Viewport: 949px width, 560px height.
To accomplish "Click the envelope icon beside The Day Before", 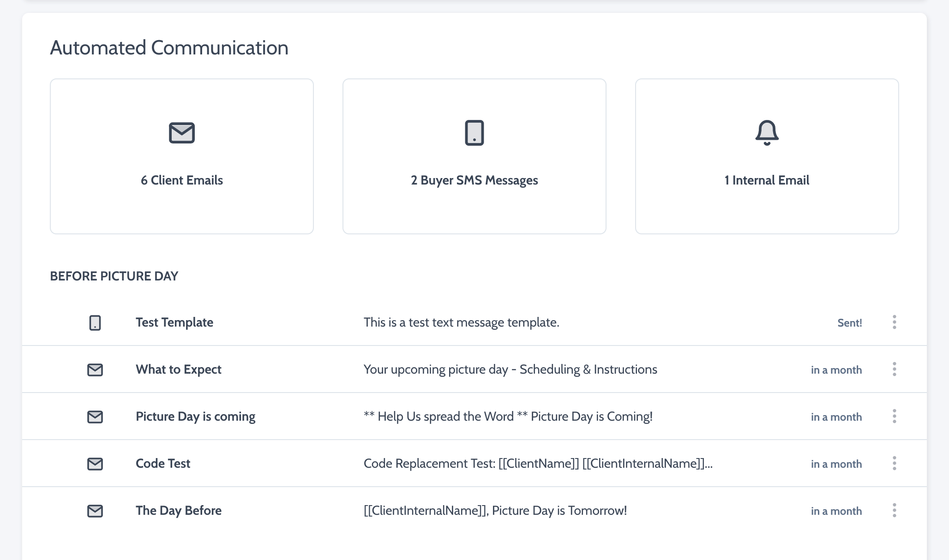I will tap(95, 511).
